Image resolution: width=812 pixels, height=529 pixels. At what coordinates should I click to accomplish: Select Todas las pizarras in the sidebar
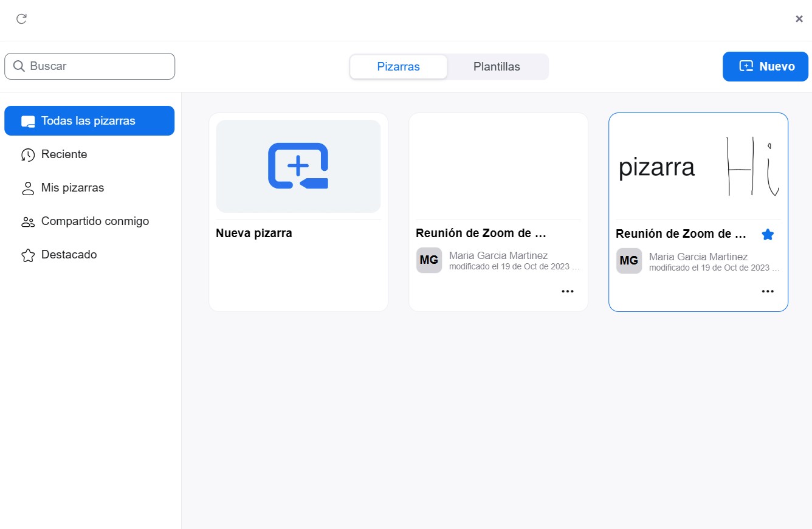pos(89,121)
